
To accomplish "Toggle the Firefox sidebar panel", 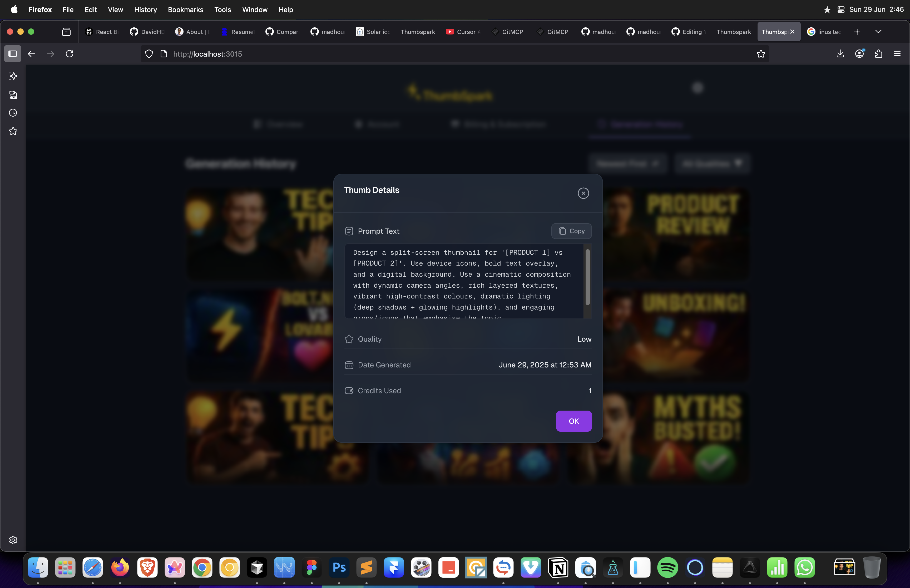I will pos(13,54).
